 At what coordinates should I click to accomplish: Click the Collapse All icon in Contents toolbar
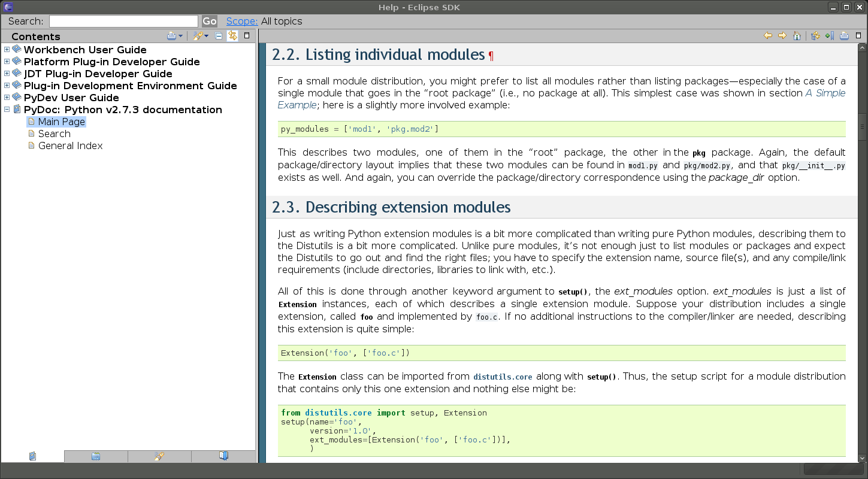(x=219, y=36)
